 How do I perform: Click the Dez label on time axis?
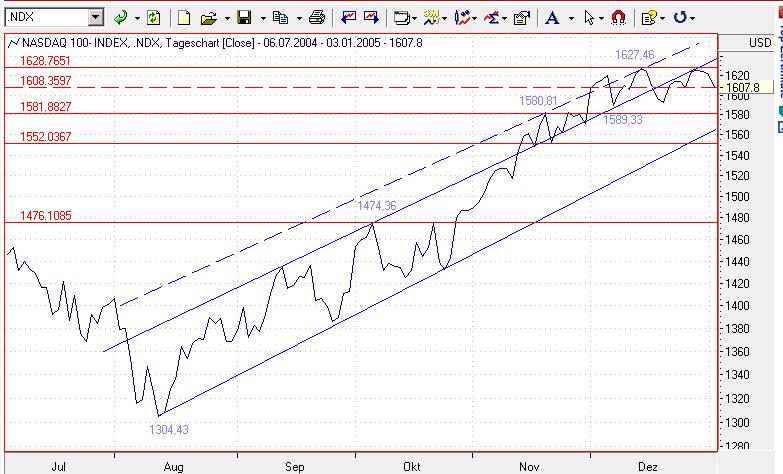pyautogui.click(x=648, y=467)
